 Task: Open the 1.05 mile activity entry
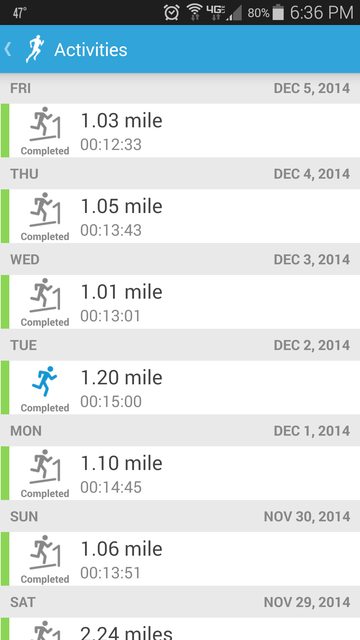click(180, 216)
